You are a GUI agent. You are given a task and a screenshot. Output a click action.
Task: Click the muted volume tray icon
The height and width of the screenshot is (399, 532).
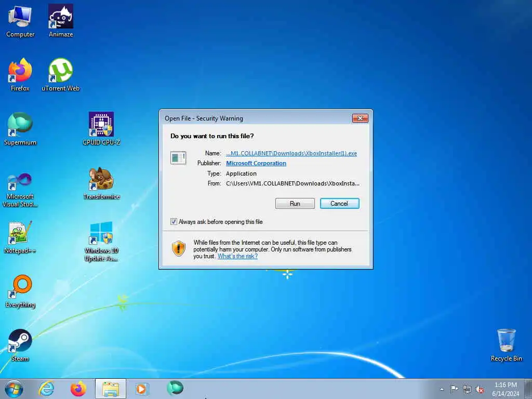click(x=480, y=389)
